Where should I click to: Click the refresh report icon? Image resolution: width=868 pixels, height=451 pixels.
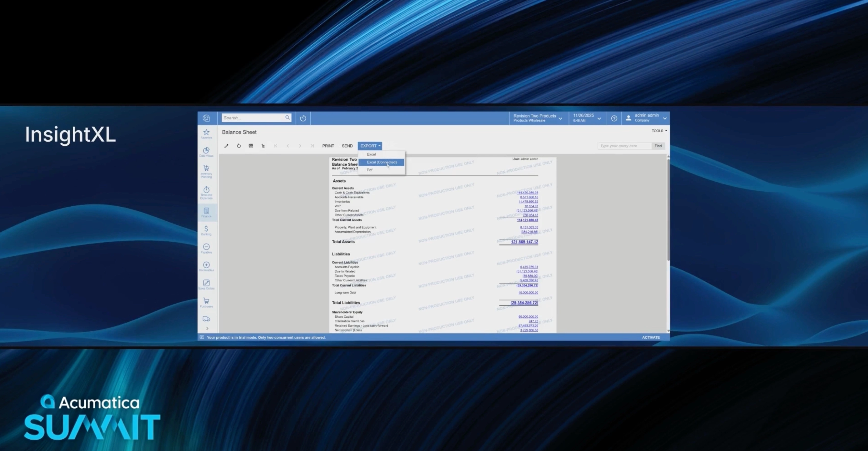tap(239, 146)
